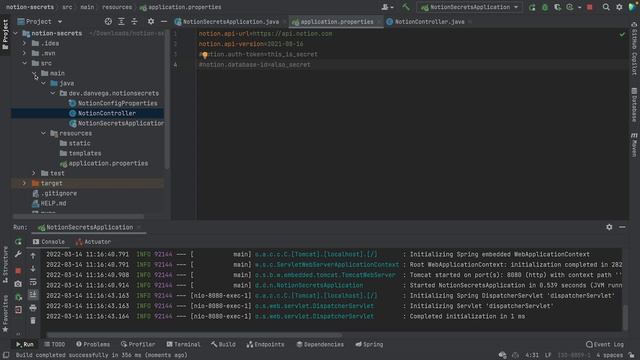Switch to NotionController.java tab
640x360 pixels.
coord(429,22)
